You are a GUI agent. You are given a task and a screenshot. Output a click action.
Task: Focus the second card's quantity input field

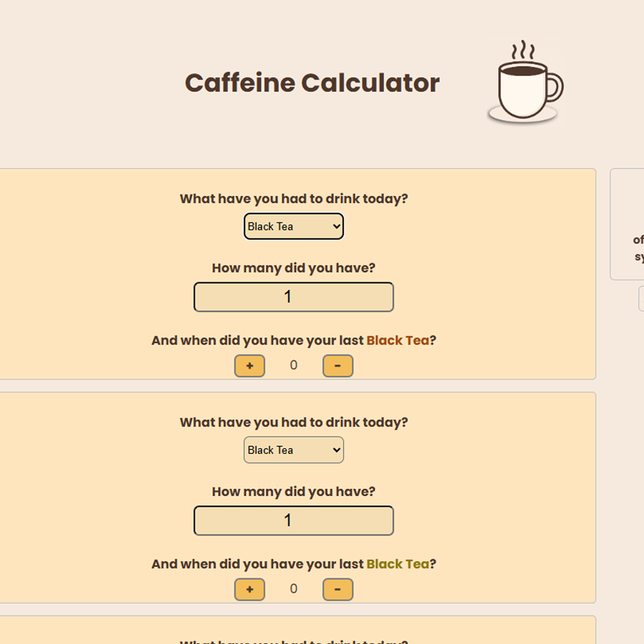pyautogui.click(x=293, y=521)
